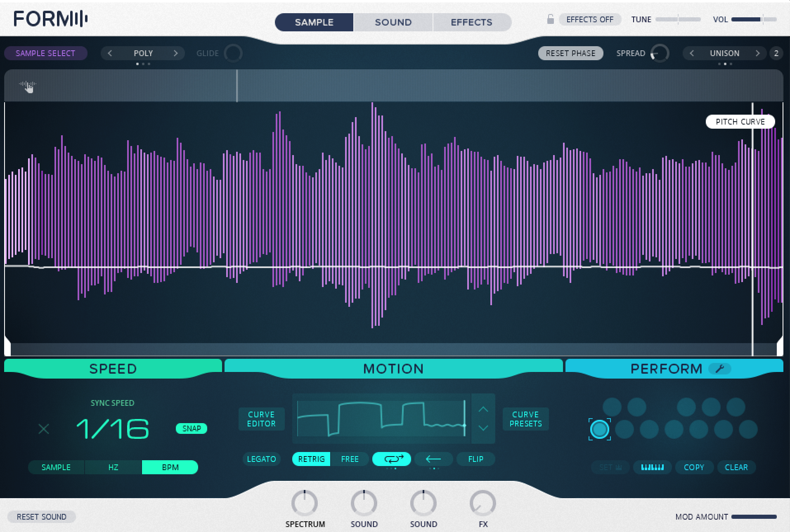
Task: Click RESET SOUND
Action: point(41,516)
